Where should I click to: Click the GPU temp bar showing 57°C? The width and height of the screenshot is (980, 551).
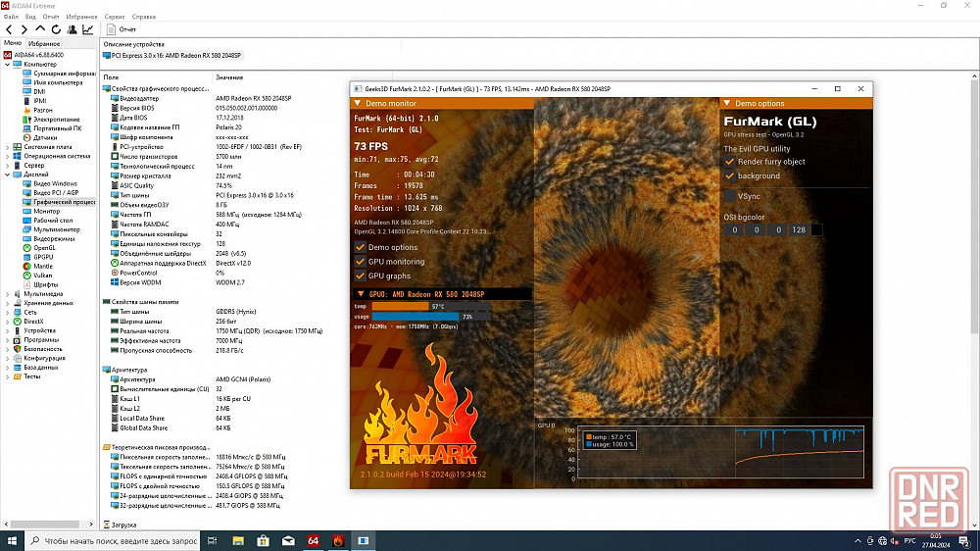click(x=431, y=307)
